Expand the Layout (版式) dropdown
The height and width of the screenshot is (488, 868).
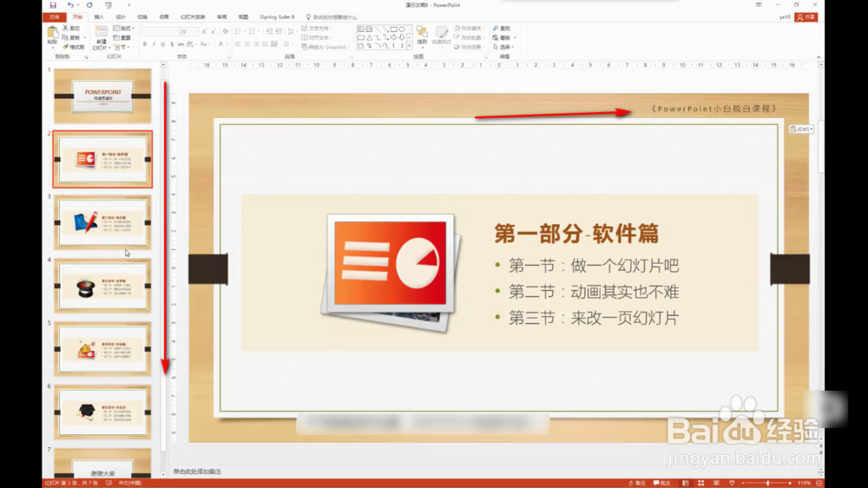(x=123, y=29)
